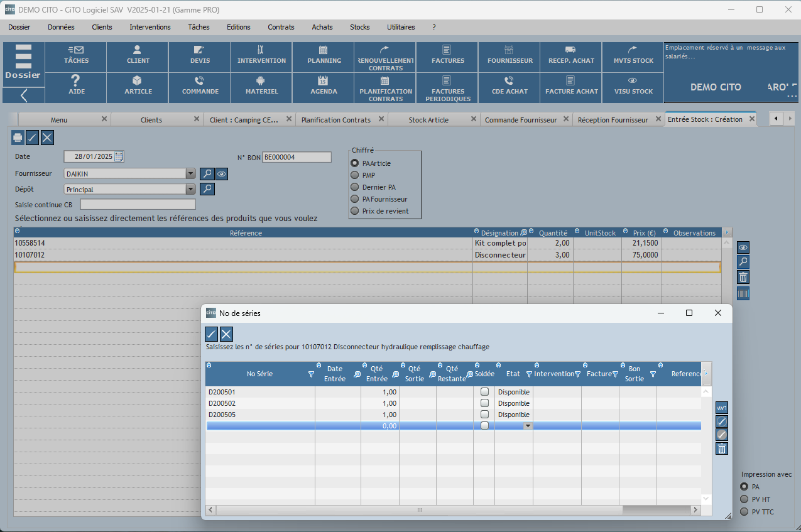Image resolution: width=801 pixels, height=532 pixels.
Task: Open the Agenda toolbar icon
Action: 324,88
